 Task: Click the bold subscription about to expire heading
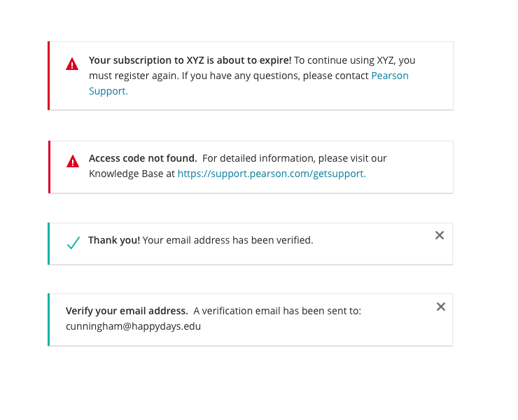coord(190,60)
